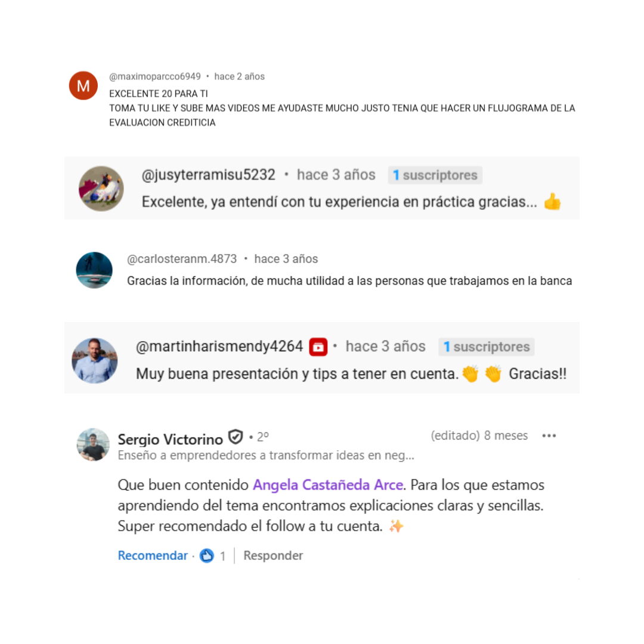Click Recomendar under Sergio's comment

pos(153,555)
